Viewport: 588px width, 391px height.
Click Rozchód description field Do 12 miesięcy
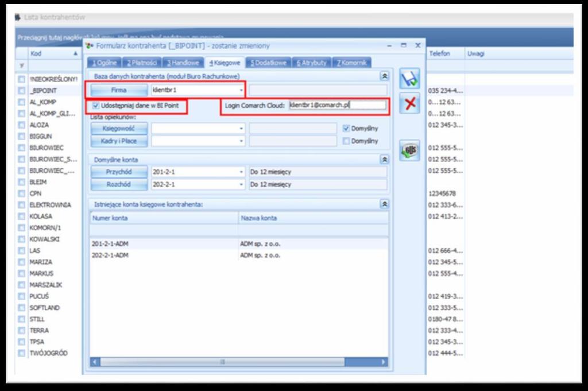click(x=318, y=184)
